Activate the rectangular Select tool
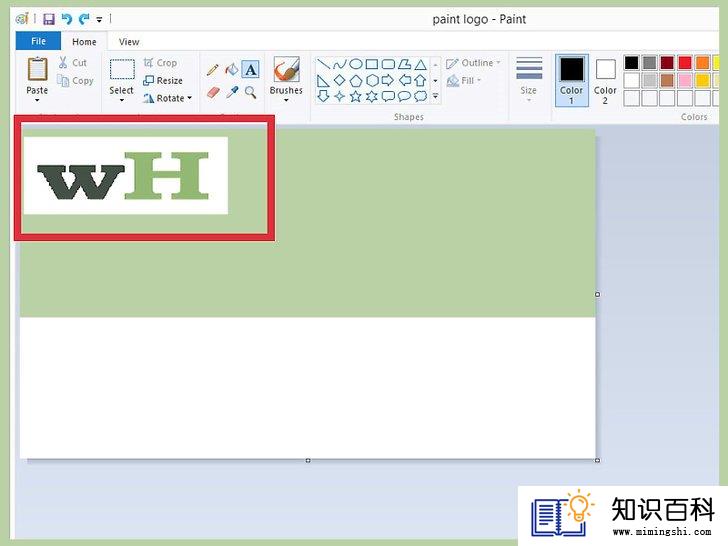The image size is (728, 546). (122, 70)
